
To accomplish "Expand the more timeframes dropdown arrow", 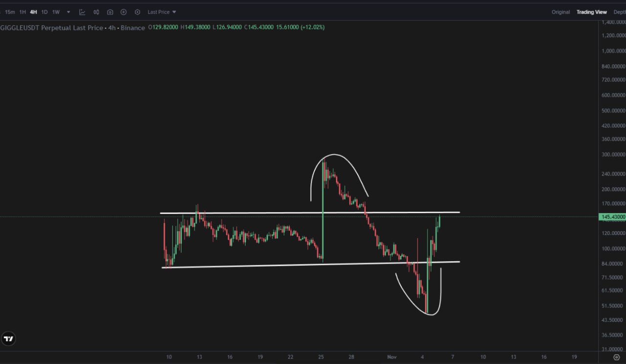I will (x=68, y=12).
